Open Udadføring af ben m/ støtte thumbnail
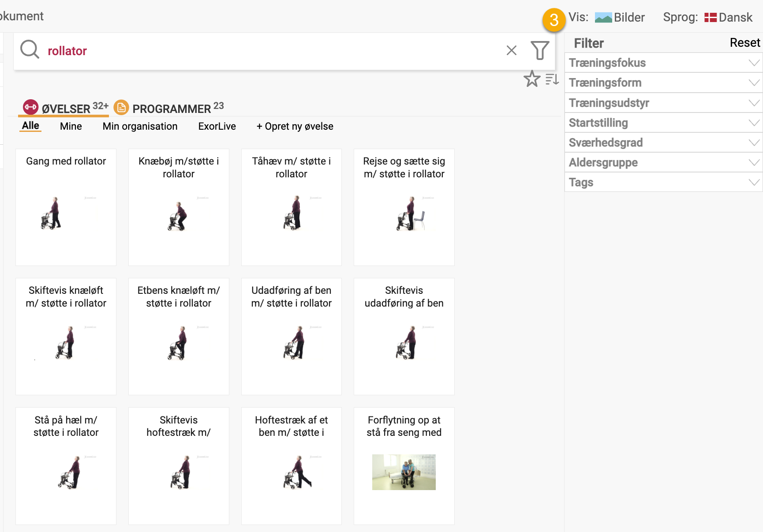 tap(292, 343)
